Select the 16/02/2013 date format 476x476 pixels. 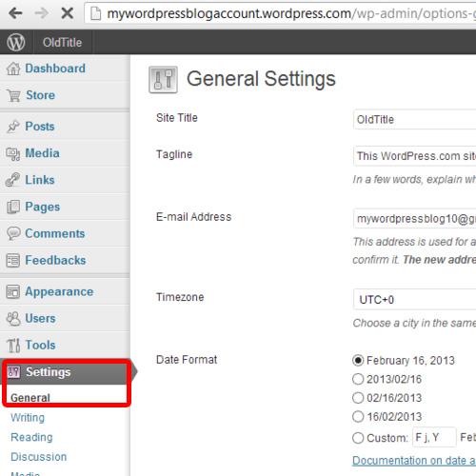click(x=358, y=417)
